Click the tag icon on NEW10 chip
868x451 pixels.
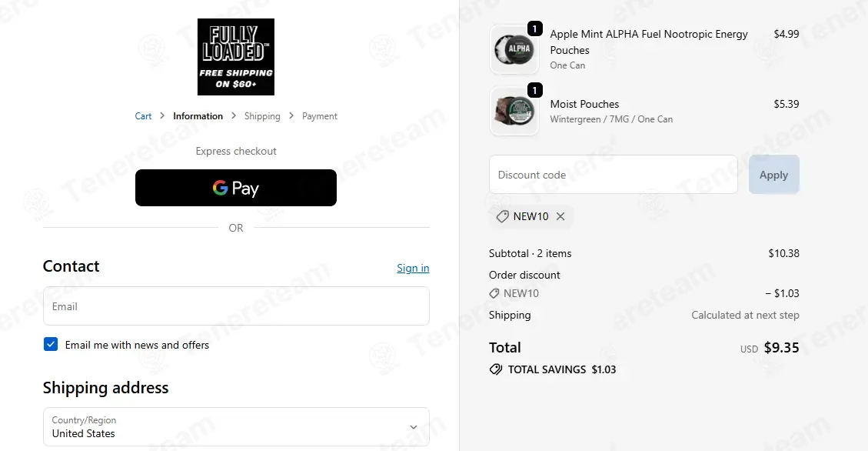(502, 216)
